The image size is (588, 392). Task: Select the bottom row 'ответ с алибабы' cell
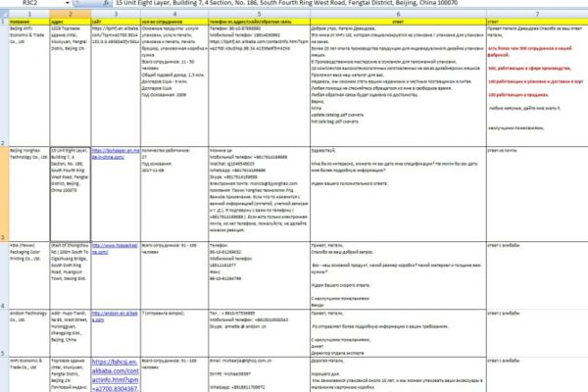tap(537, 374)
